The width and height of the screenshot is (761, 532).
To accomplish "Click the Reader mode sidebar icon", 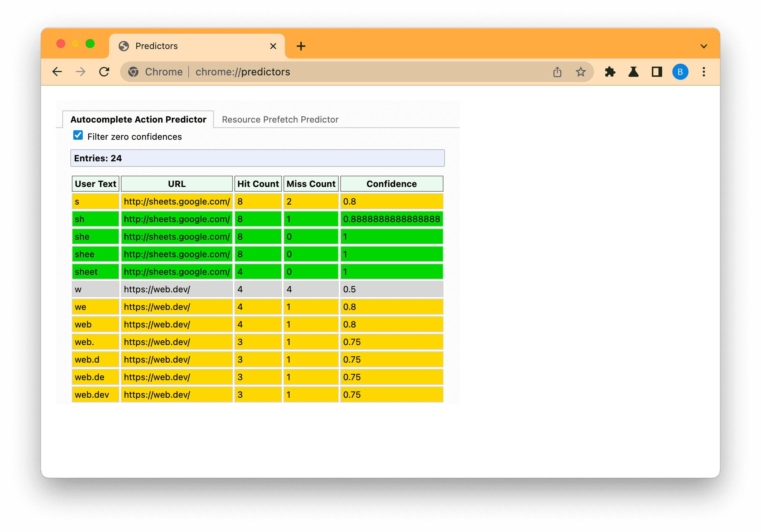I will point(657,72).
